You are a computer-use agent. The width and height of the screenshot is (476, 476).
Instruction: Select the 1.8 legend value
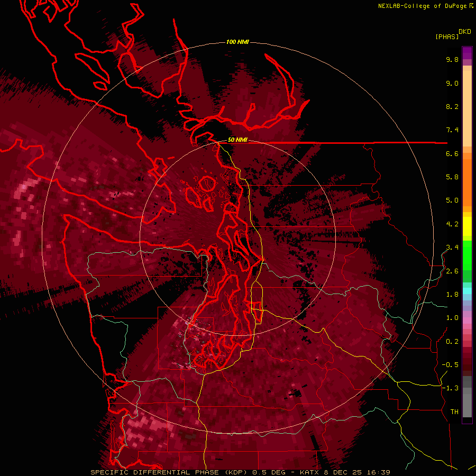pos(452,295)
